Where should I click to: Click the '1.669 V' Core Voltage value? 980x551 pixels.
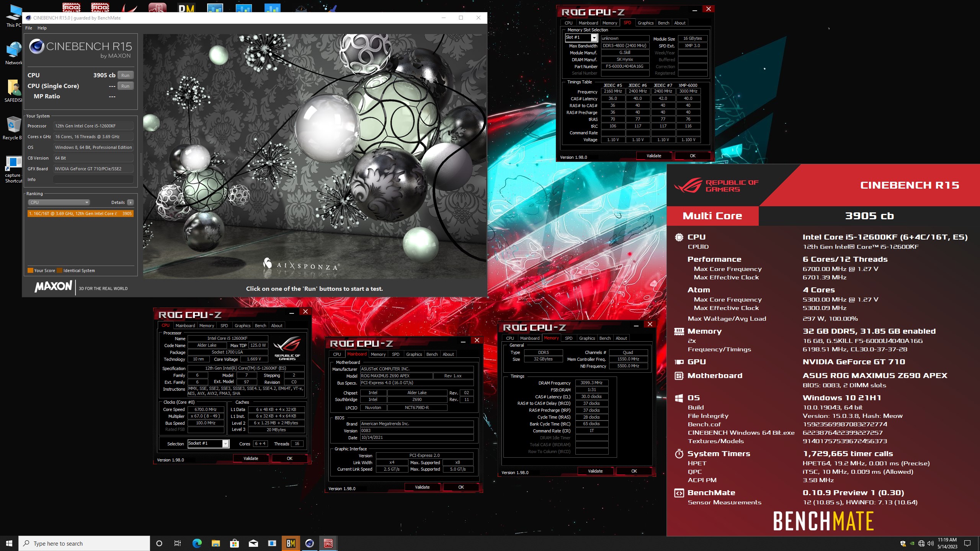click(254, 359)
